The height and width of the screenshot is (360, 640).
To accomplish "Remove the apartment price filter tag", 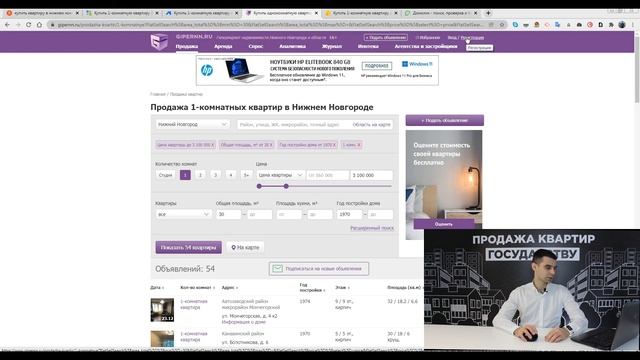I will (212, 145).
